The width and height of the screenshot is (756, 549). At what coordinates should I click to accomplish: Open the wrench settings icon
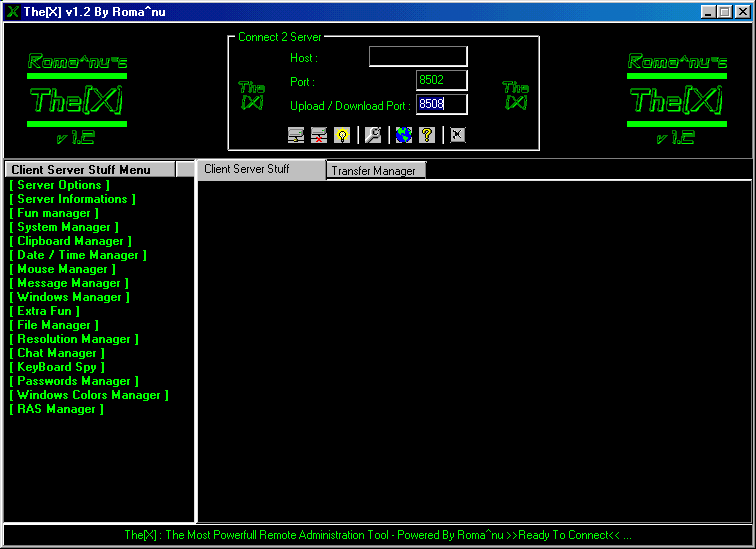click(x=372, y=135)
